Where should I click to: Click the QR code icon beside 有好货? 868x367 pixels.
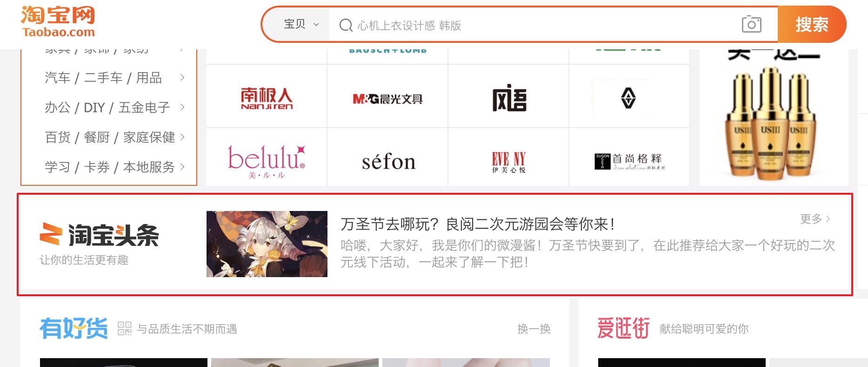[125, 328]
